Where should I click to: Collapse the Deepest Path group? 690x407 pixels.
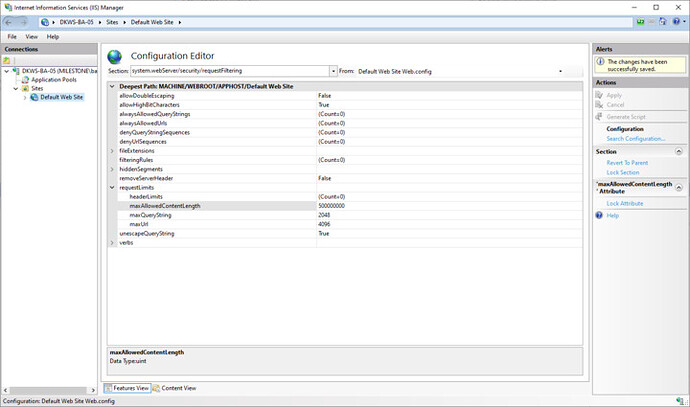(112, 87)
